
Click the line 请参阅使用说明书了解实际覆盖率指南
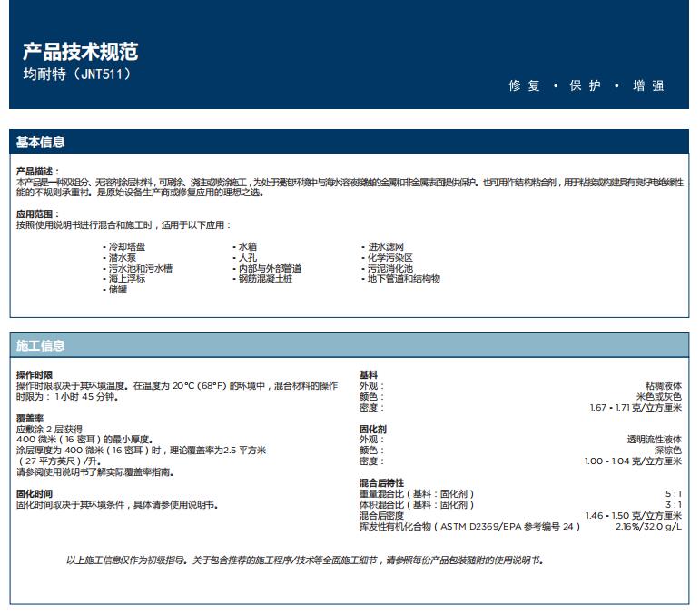tap(95, 472)
